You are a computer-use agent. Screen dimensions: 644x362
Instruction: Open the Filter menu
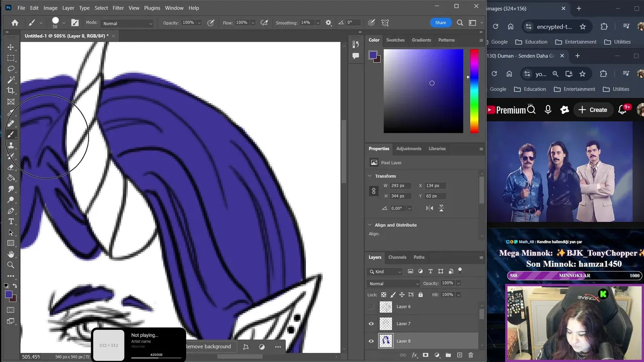click(x=118, y=8)
